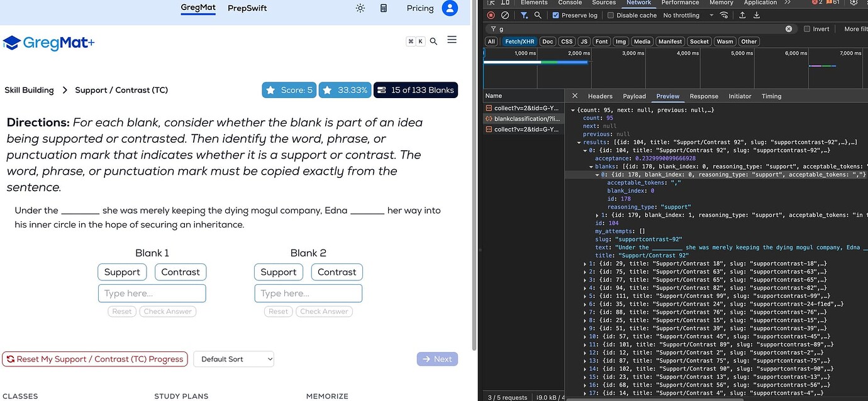Click the Next button
The width and height of the screenshot is (868, 401).
click(x=437, y=359)
